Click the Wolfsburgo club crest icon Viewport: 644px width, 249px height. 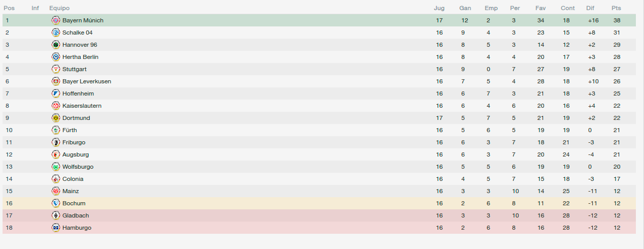[56, 167]
